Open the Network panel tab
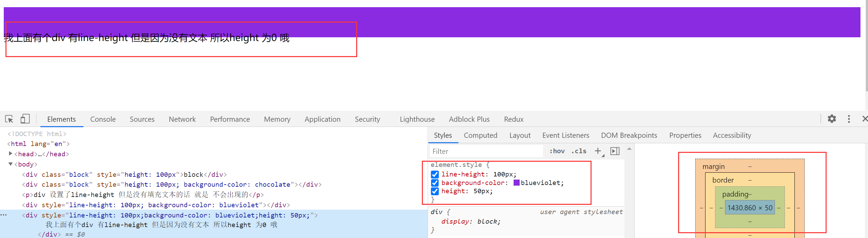 pos(182,119)
